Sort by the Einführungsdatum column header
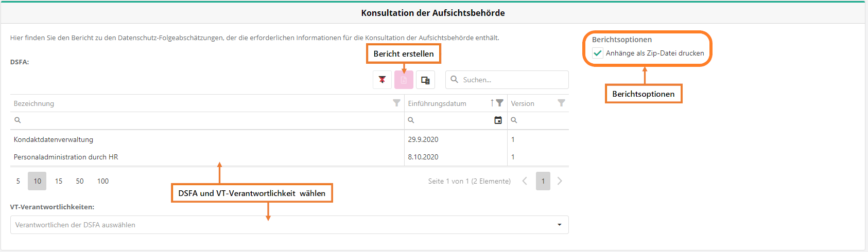 (437, 103)
